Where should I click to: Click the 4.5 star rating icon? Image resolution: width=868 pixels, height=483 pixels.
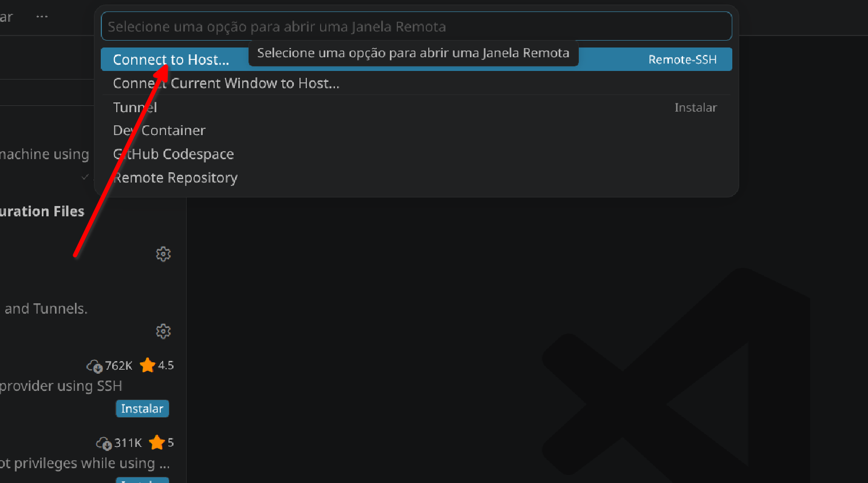[148, 365]
